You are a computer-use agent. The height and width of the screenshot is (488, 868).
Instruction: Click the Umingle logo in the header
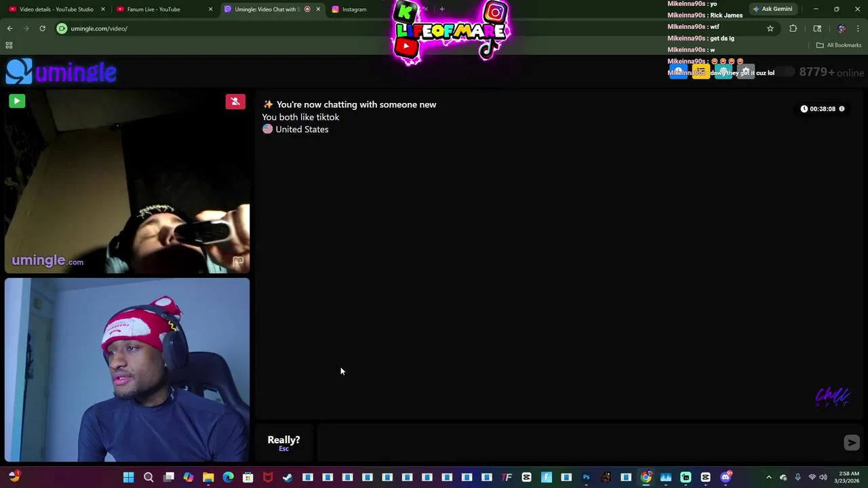click(61, 72)
